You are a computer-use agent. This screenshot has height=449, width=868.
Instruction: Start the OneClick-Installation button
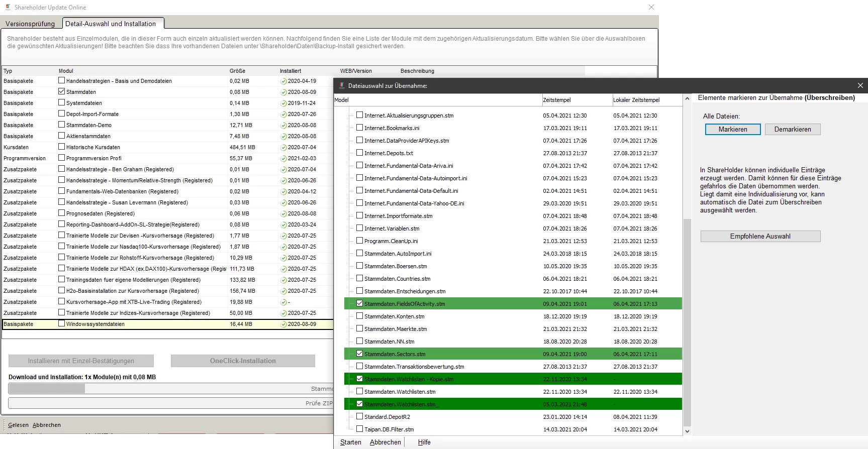(243, 361)
